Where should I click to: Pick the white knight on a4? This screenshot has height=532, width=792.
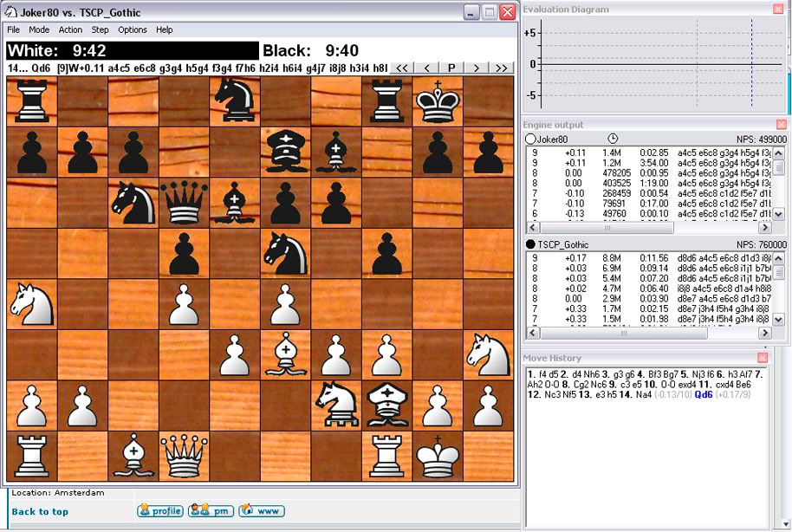coord(31,304)
